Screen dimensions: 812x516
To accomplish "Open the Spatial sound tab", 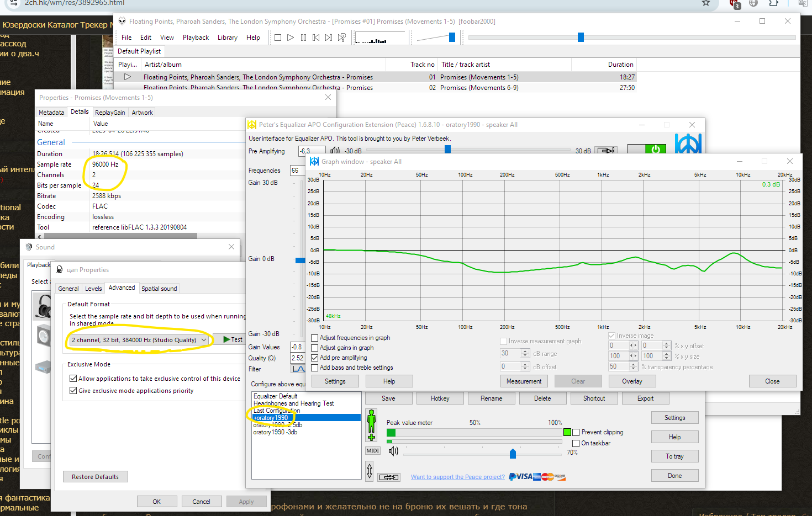I will coord(159,289).
